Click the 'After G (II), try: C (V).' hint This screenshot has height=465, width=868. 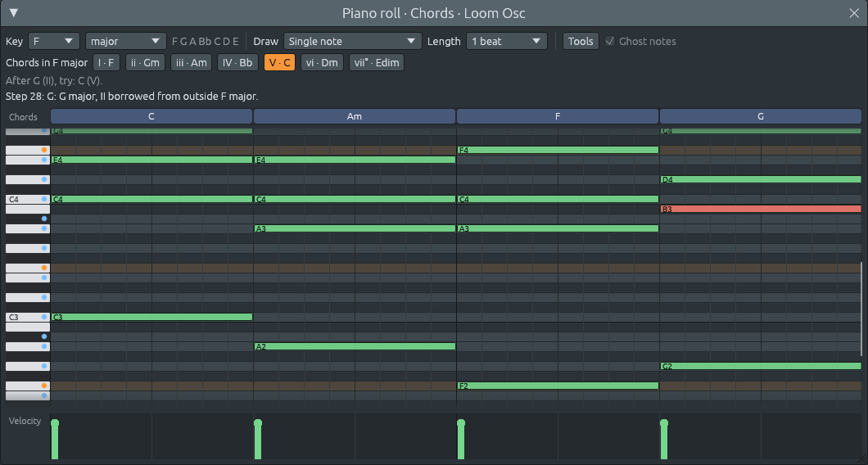point(54,81)
